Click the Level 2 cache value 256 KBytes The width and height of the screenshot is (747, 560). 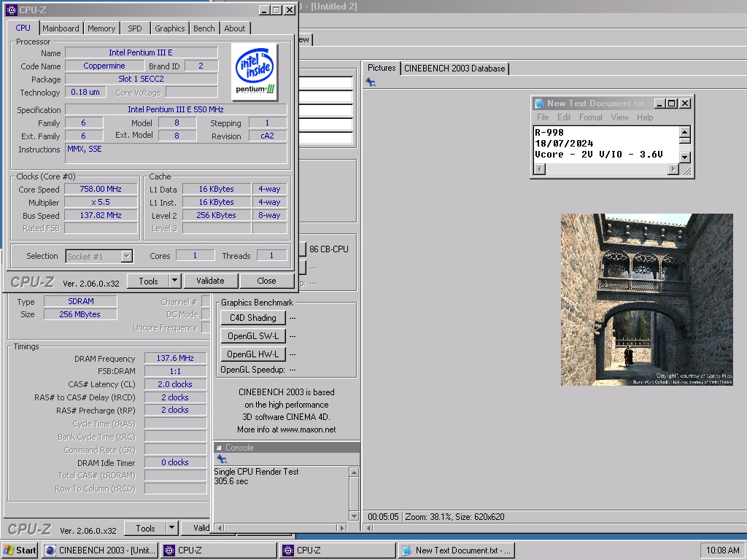pos(216,215)
